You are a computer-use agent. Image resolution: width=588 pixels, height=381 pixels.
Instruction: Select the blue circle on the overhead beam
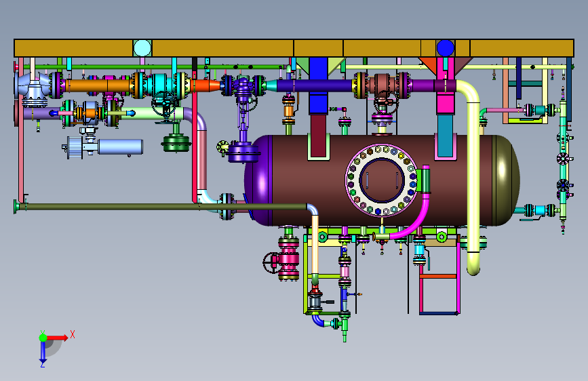tap(445, 48)
